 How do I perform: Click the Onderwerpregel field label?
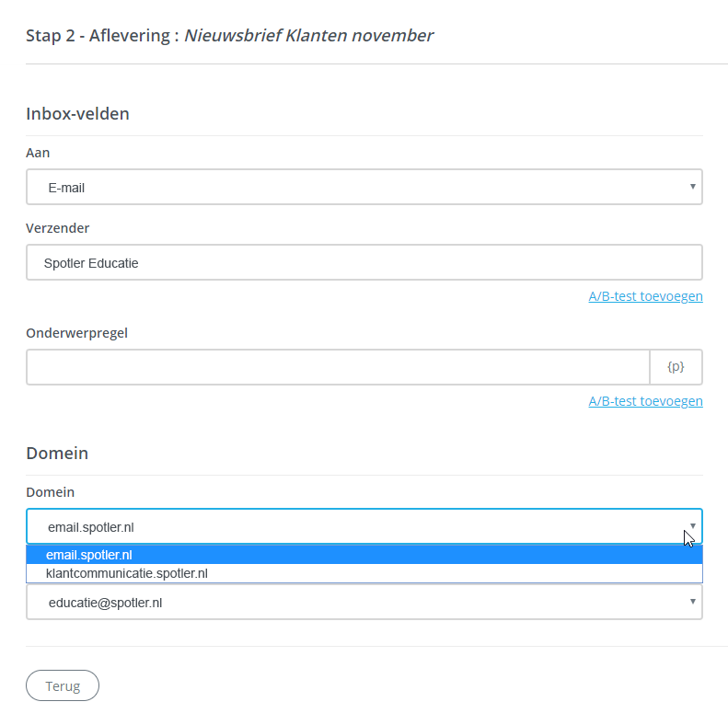(76, 333)
